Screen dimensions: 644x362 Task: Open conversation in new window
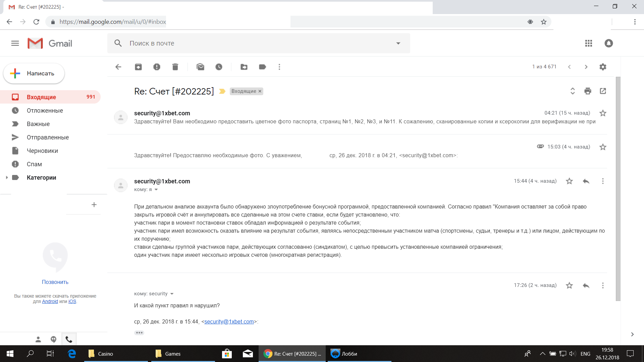(603, 91)
